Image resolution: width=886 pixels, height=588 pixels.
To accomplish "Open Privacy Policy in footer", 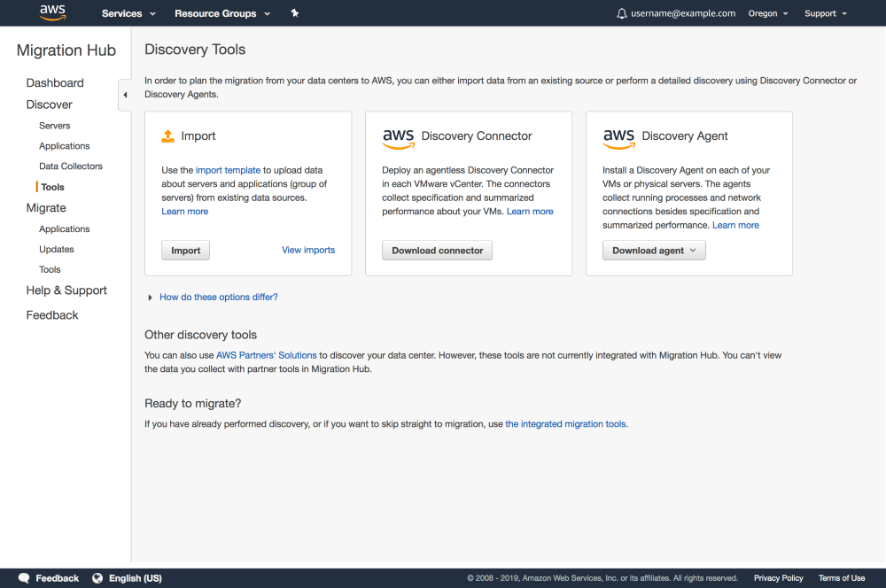I will click(x=778, y=578).
